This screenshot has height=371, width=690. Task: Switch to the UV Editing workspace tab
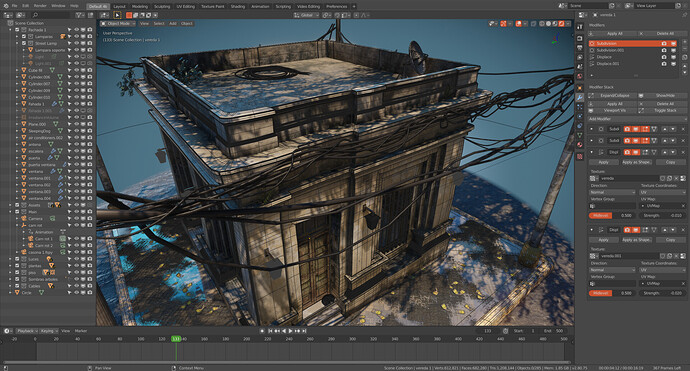point(185,7)
